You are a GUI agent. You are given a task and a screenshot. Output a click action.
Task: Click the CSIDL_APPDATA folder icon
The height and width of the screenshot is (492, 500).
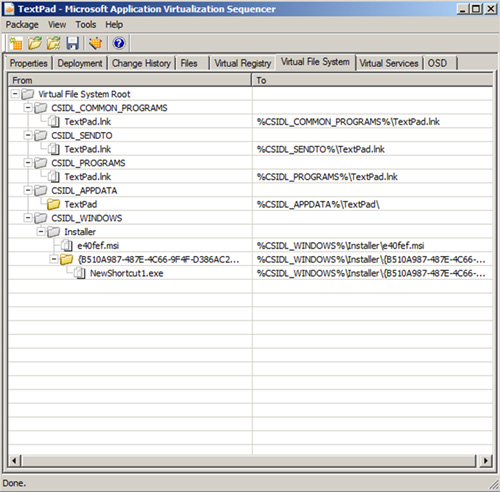point(41,191)
